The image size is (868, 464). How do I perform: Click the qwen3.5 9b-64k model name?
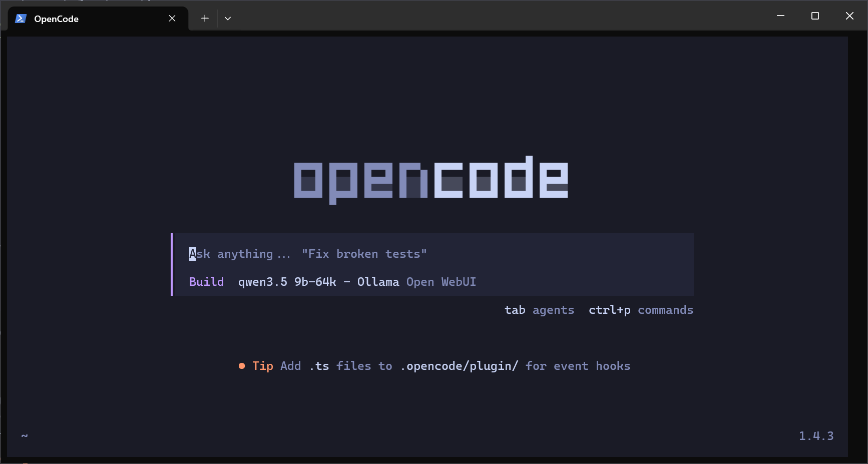coord(287,282)
